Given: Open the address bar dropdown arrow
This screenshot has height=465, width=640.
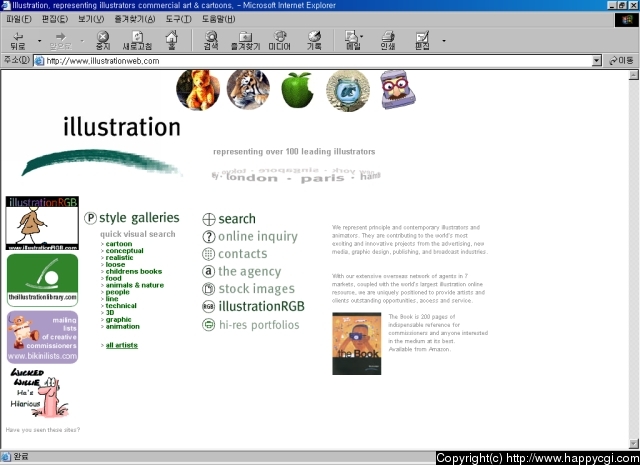Looking at the screenshot, I should [596, 61].
